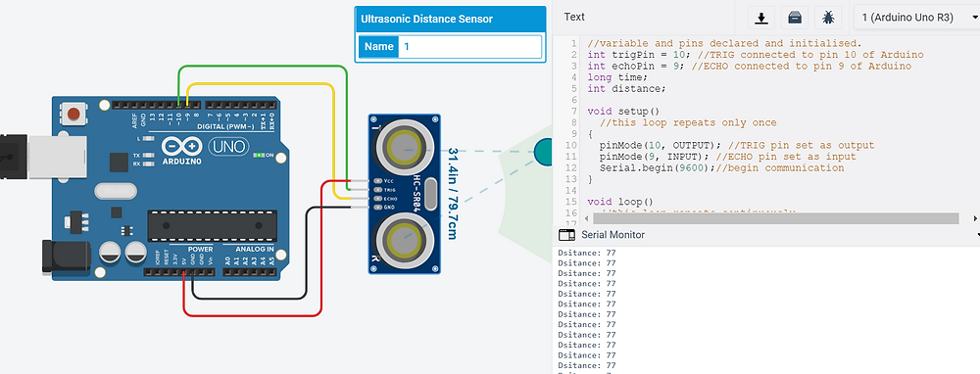The width and height of the screenshot is (980, 374).
Task: Download the code with the download icon
Action: point(761,18)
